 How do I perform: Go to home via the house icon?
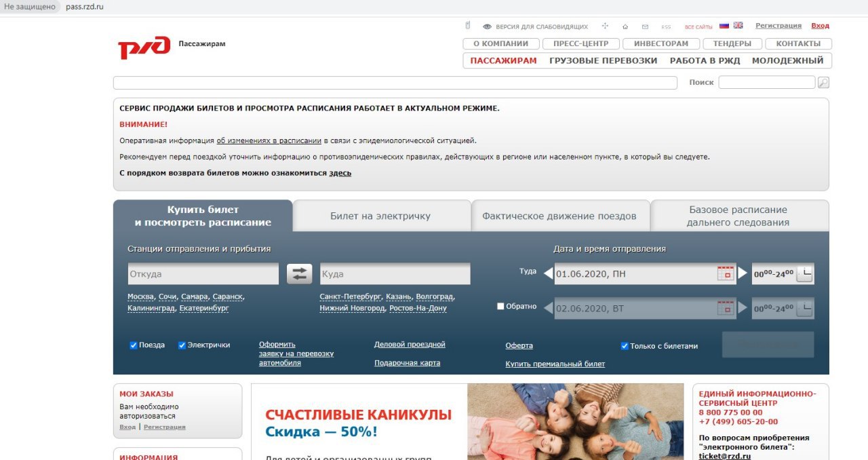(x=625, y=26)
